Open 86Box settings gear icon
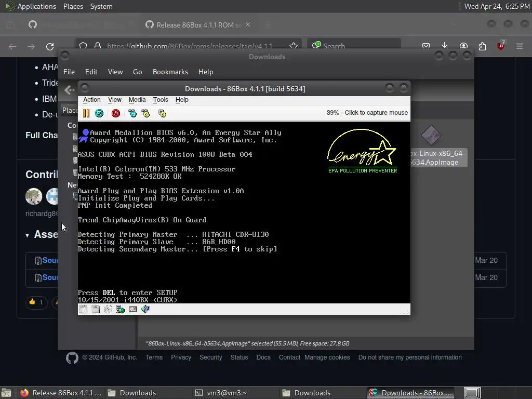 coord(162,113)
